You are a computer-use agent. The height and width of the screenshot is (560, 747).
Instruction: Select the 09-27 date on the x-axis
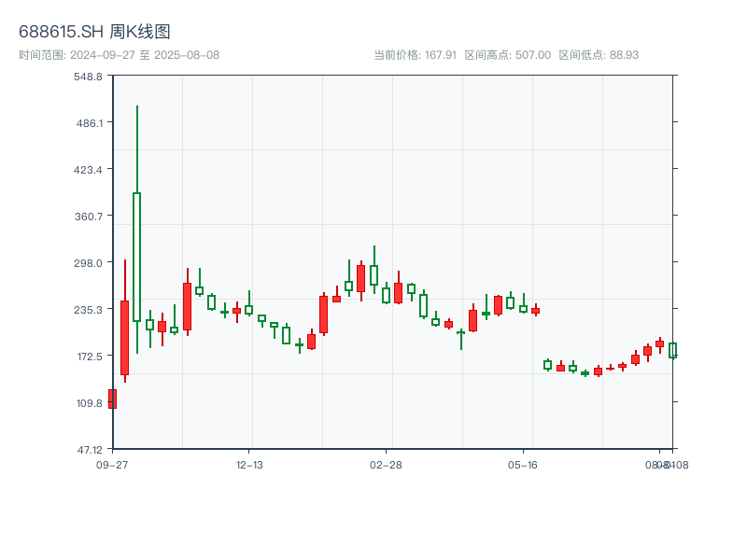coord(112,465)
